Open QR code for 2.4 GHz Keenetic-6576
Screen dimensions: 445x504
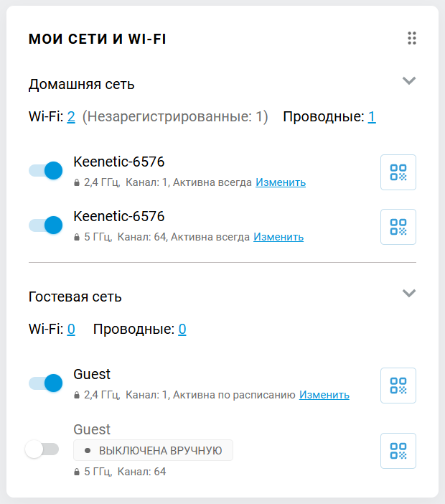pyautogui.click(x=398, y=172)
